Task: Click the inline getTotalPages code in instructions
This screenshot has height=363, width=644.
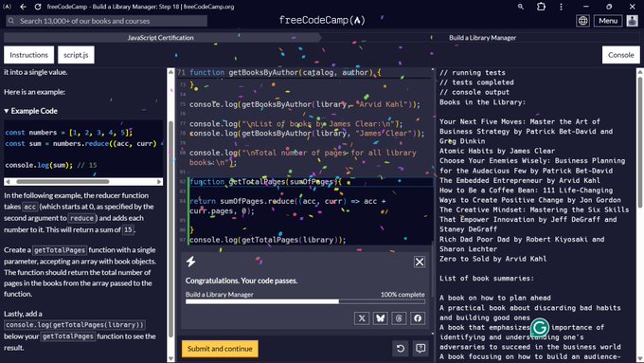Action: pos(60,250)
